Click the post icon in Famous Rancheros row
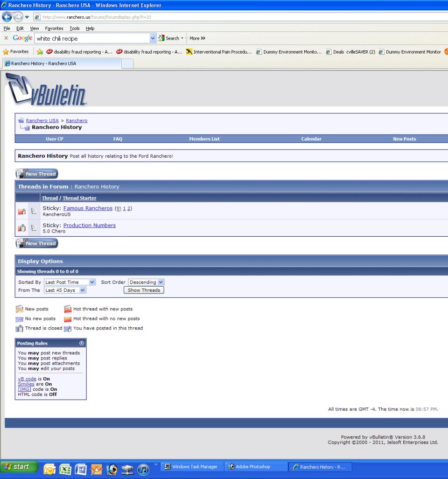Viewport: 448px width, 479px height. pyautogui.click(x=34, y=211)
